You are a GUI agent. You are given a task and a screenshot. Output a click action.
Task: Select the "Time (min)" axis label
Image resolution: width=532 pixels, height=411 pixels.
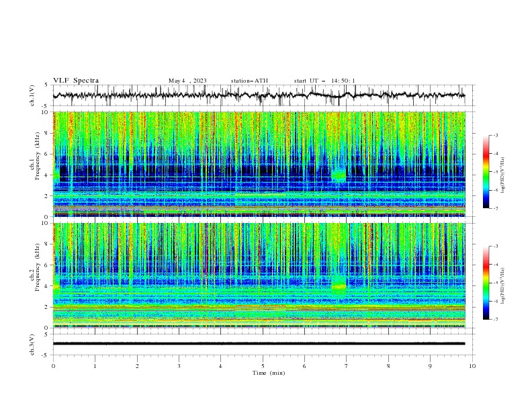[x=269, y=373]
